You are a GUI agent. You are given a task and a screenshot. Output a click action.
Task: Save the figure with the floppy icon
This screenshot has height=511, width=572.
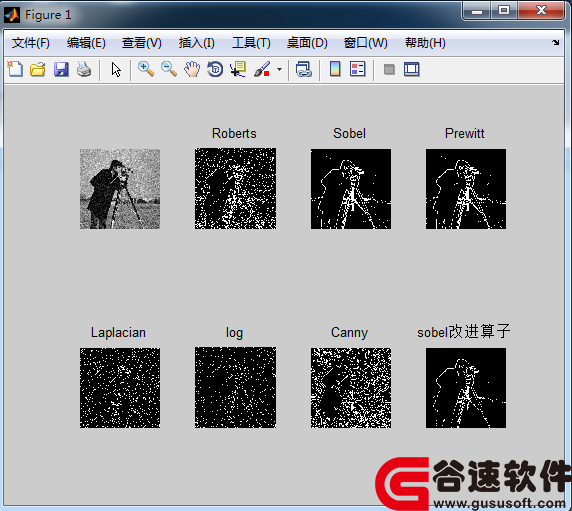(61, 69)
